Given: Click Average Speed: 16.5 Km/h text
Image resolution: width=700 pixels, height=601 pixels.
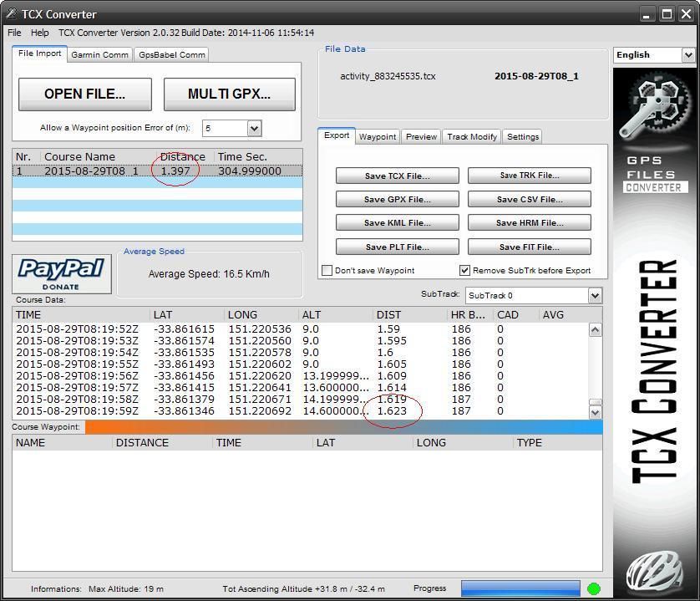Looking at the screenshot, I should point(209,274).
